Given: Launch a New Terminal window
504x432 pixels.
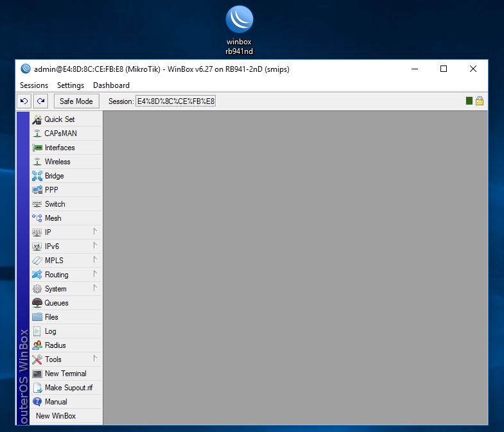Looking at the screenshot, I should 66,374.
